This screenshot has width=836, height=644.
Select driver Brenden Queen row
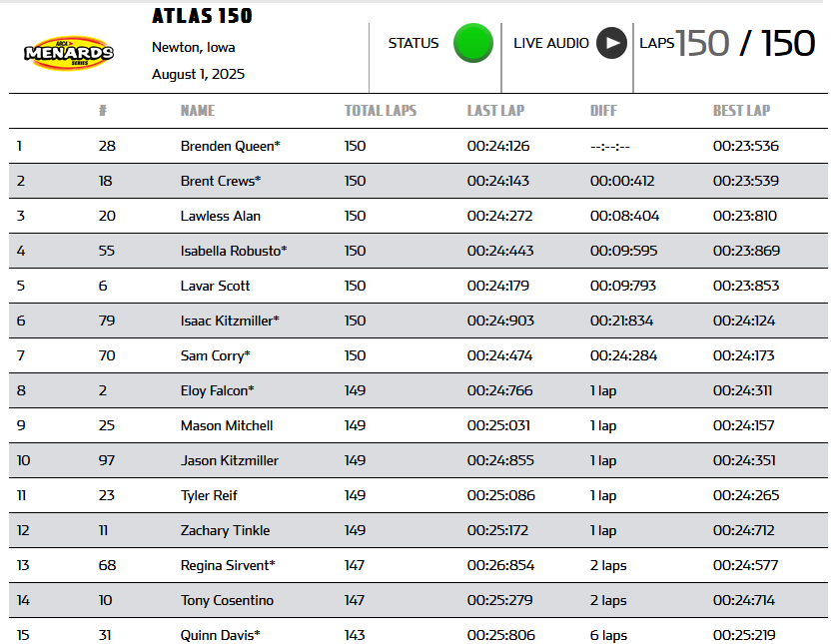pos(418,146)
